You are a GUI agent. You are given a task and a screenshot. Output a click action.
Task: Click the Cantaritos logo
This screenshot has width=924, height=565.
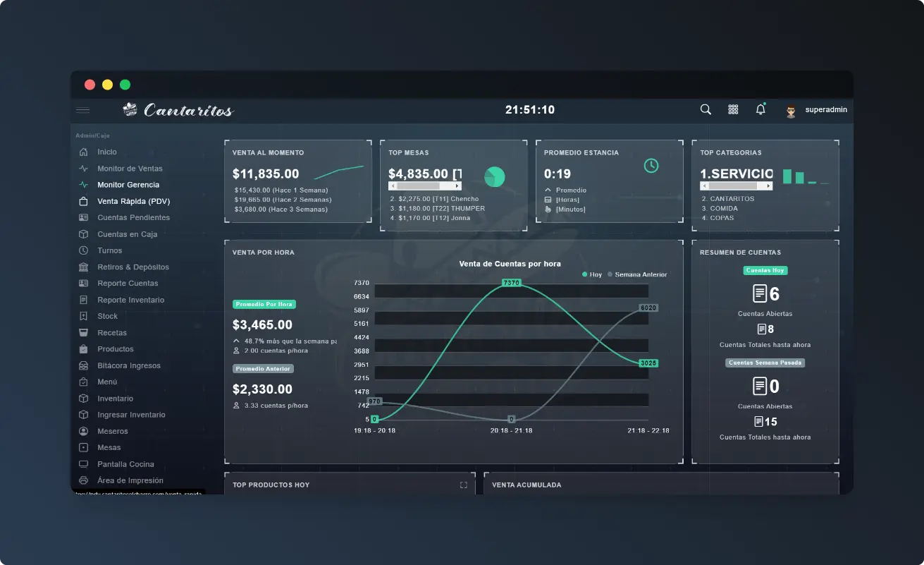pos(178,110)
